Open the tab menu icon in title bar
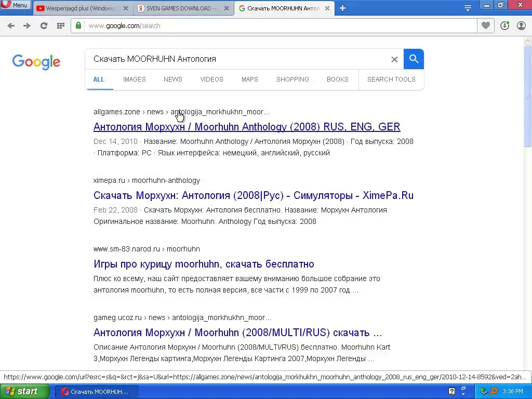This screenshot has width=532, height=399. coord(468,8)
